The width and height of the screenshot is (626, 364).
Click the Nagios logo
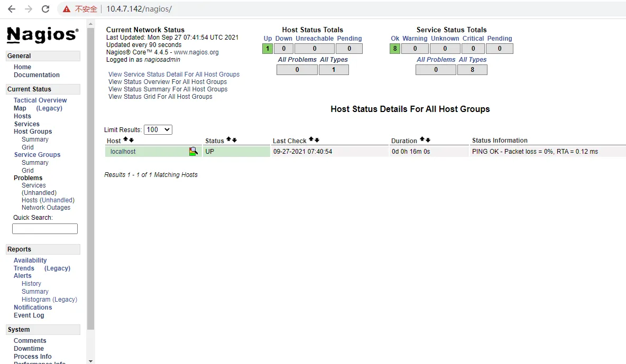pos(43,35)
